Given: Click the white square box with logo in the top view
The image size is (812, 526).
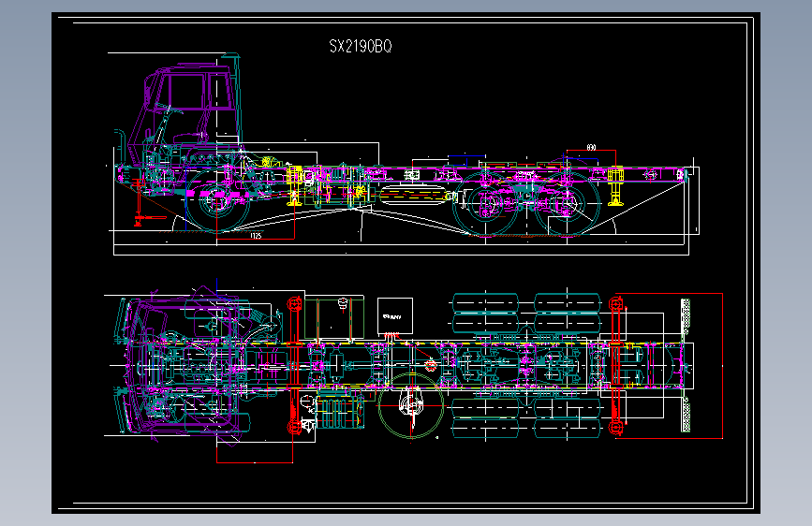Looking at the screenshot, I should pyautogui.click(x=395, y=315).
